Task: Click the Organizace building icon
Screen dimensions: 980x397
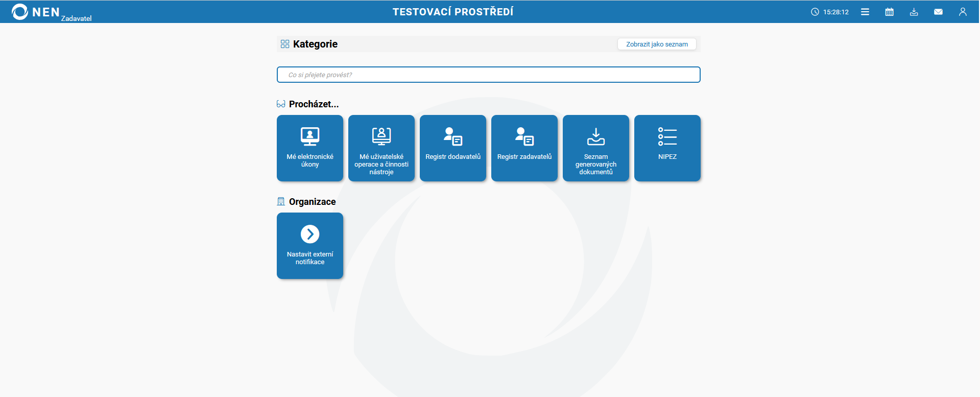Action: pos(281,201)
